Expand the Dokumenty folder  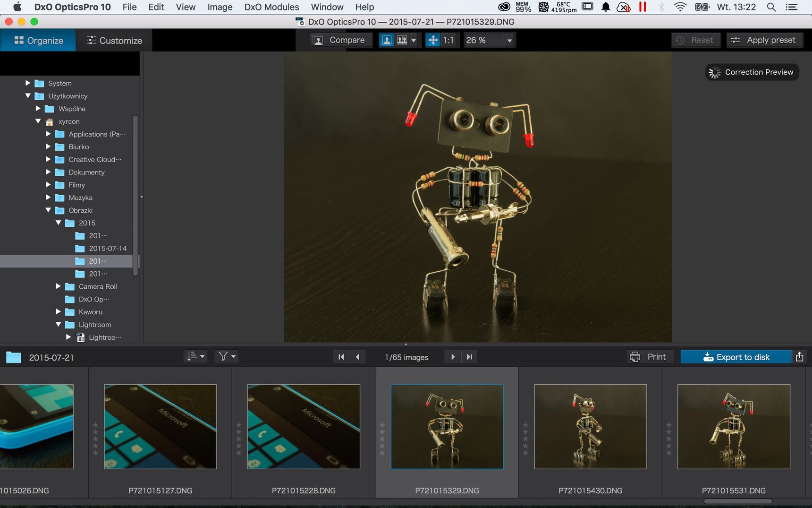pyautogui.click(x=48, y=172)
